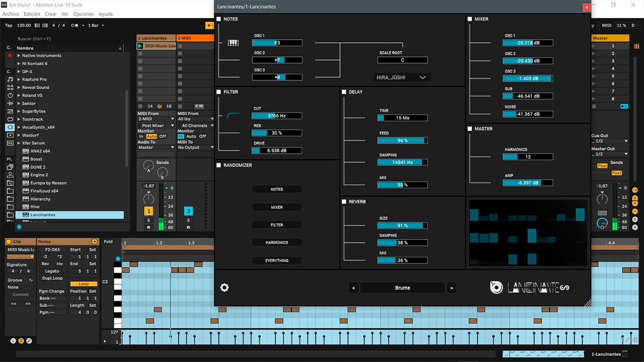Viewport: 644px width, 362px height.
Task: Toggle the FILTER section checkbox
Action: tap(219, 92)
